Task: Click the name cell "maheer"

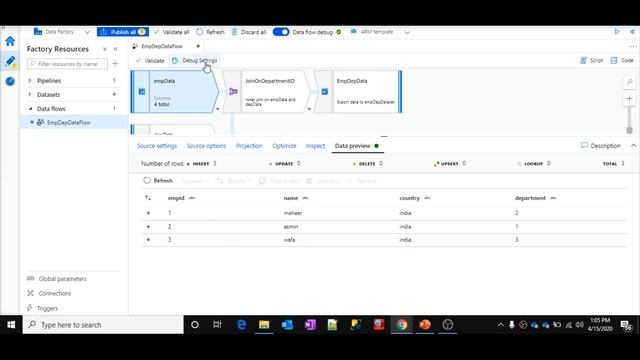Action: point(293,213)
